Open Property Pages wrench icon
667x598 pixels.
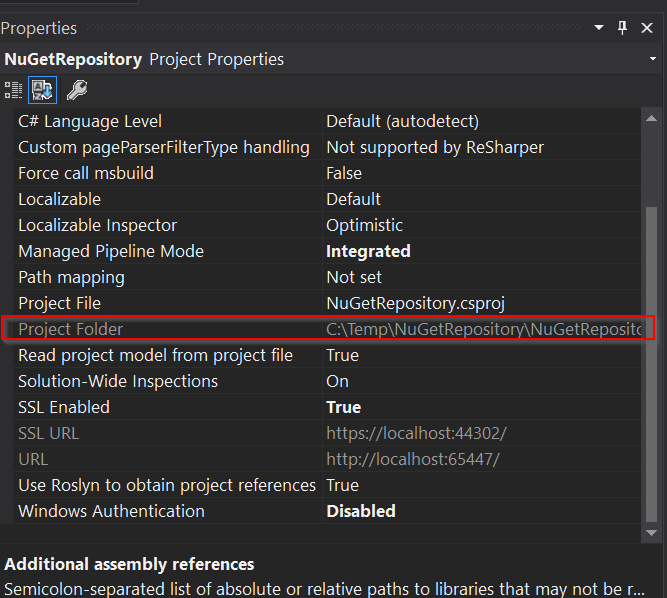(x=76, y=90)
